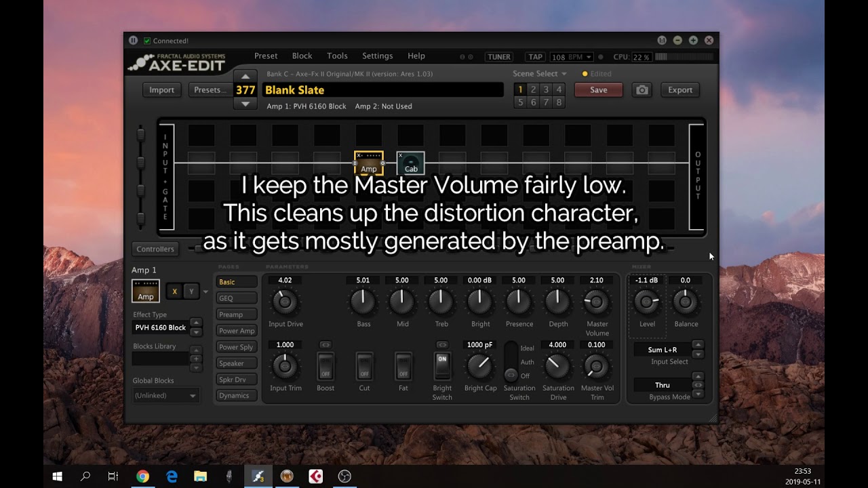Screen dimensions: 868x488
Task: Click the Bright Switch modifier link icon
Action: coord(442,345)
